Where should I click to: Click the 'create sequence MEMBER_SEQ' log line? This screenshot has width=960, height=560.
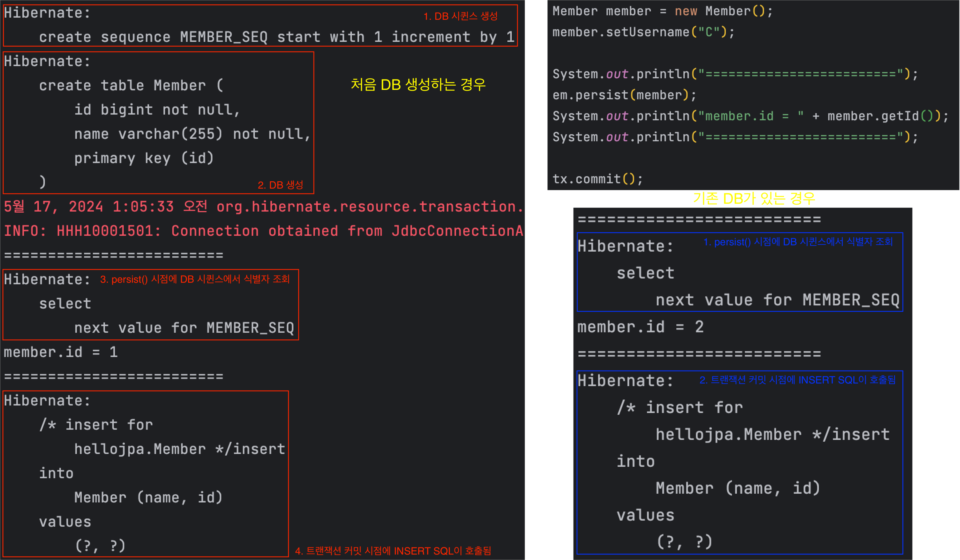pos(276,37)
